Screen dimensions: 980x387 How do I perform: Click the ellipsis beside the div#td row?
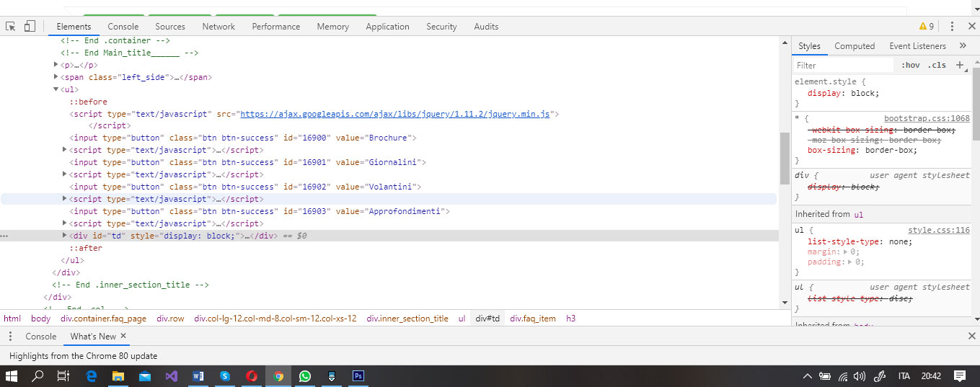pyautogui.click(x=4, y=236)
